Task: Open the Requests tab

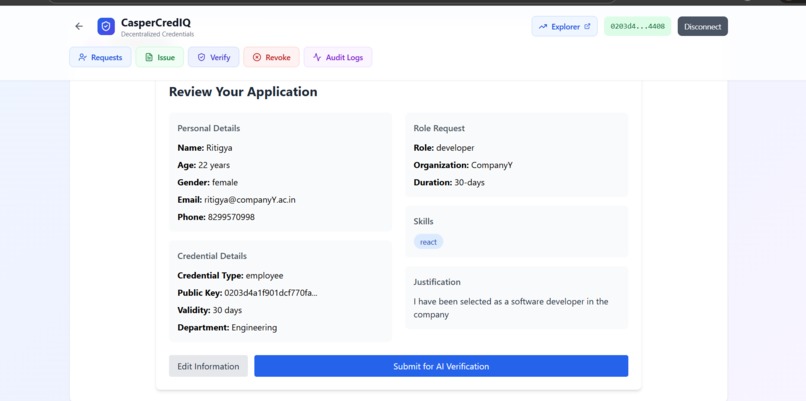Action: pyautogui.click(x=100, y=57)
